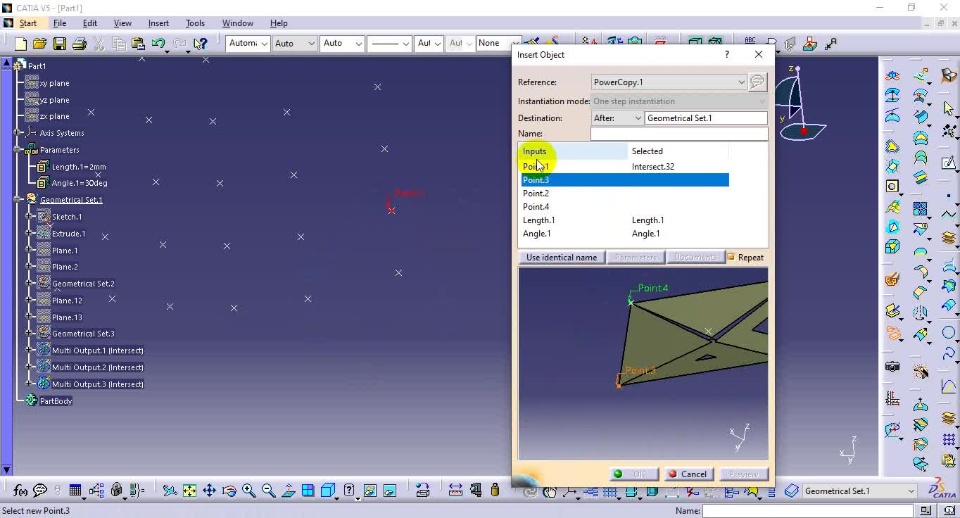This screenshot has height=518, width=960.
Task: Open the Start menu
Action: click(x=28, y=23)
